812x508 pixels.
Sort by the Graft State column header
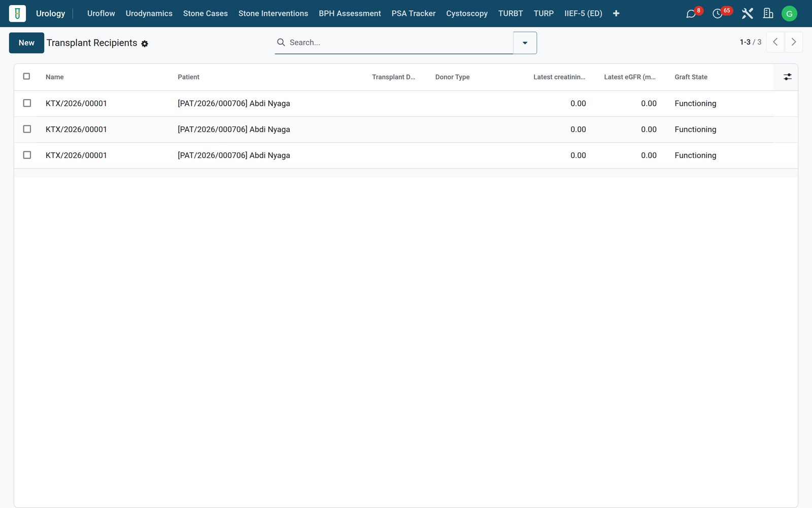(x=691, y=77)
